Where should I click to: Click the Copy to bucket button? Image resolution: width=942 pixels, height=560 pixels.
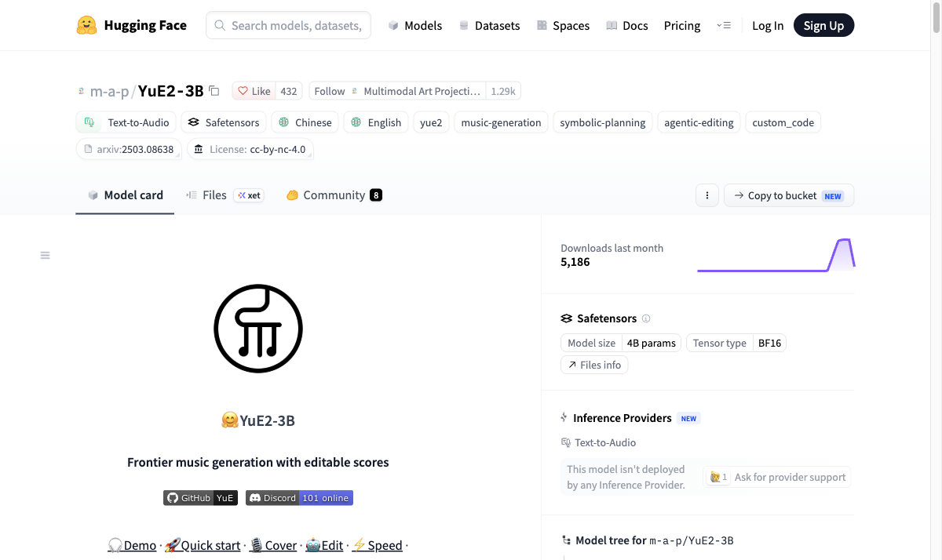[789, 195]
